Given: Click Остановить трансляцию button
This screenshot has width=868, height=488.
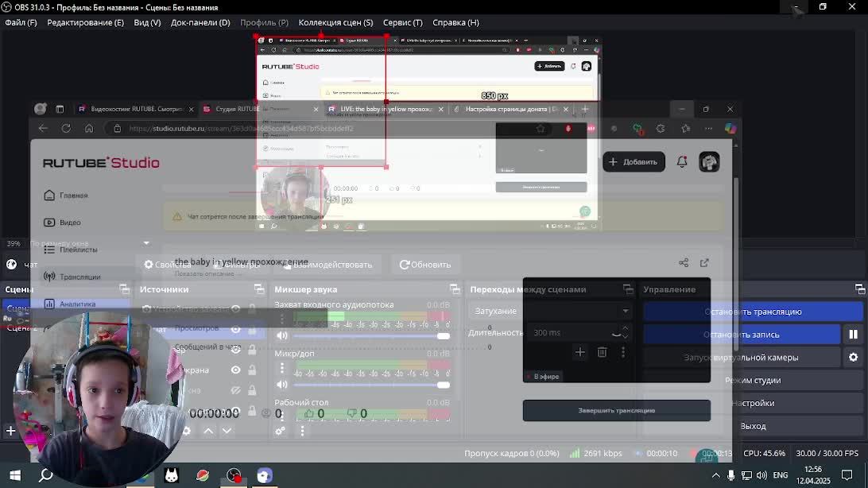Looking at the screenshot, I should (753, 312).
